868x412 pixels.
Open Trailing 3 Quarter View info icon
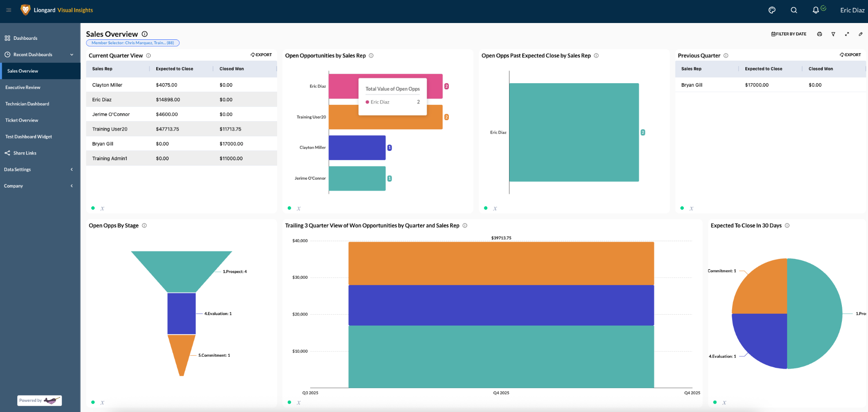tap(465, 226)
